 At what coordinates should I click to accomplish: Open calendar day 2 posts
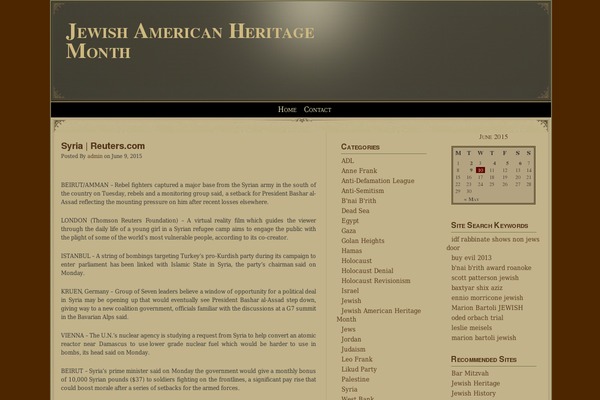471,163
